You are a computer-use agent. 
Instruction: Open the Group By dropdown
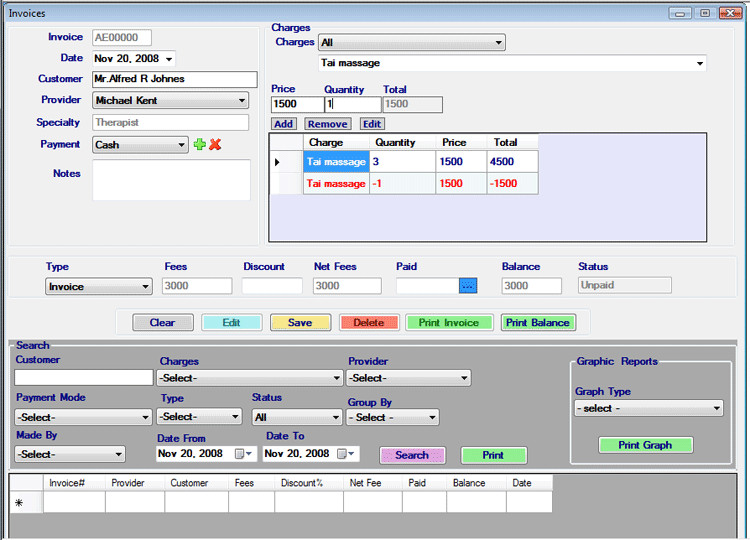pos(392,417)
